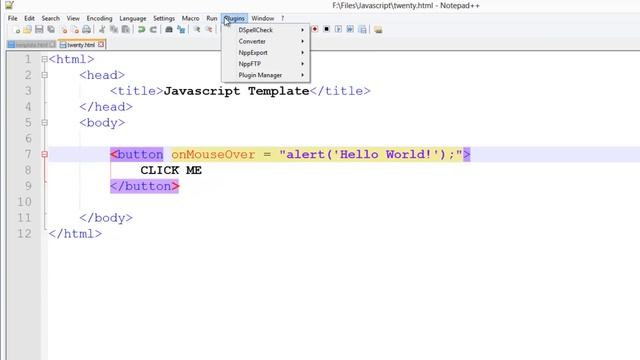Click the Cut scissors icon

coord(102,29)
